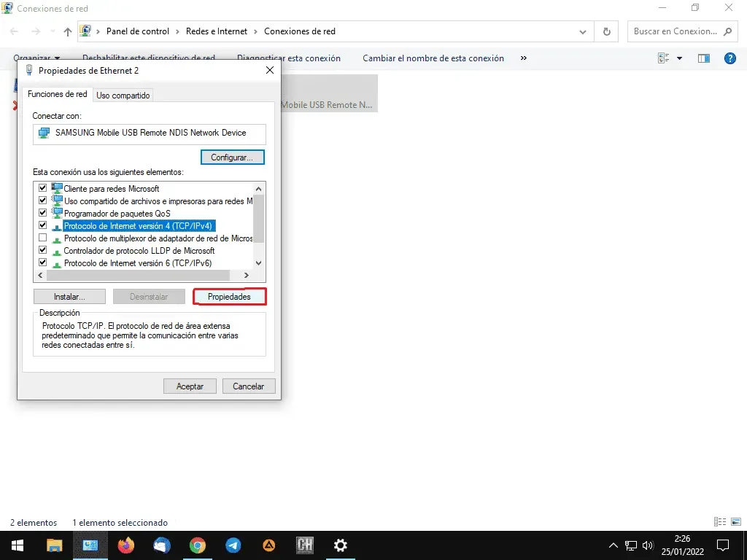
Task: Select the Funciones de red tab
Action: click(x=57, y=94)
